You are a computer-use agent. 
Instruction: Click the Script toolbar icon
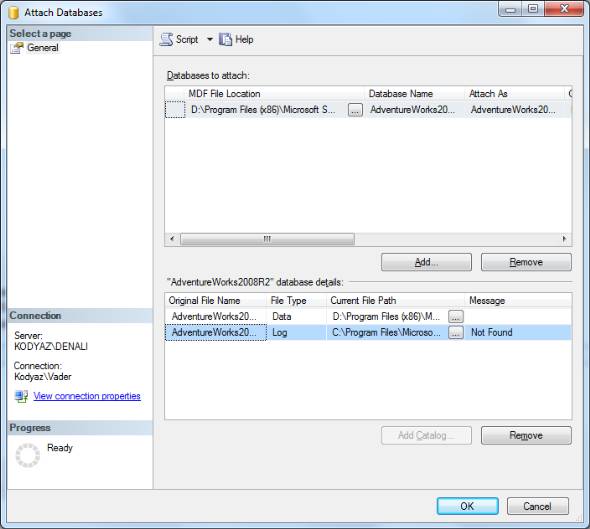(x=166, y=39)
